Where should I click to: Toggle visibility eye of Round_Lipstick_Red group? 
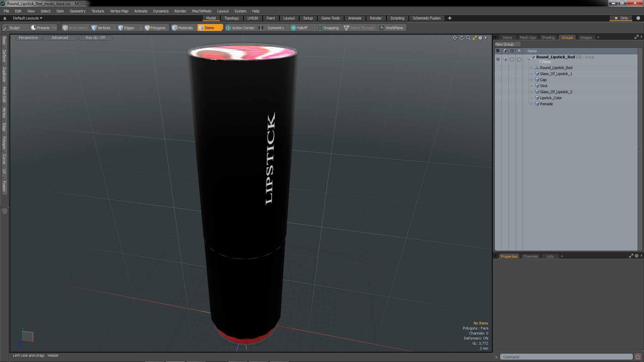[x=498, y=59]
